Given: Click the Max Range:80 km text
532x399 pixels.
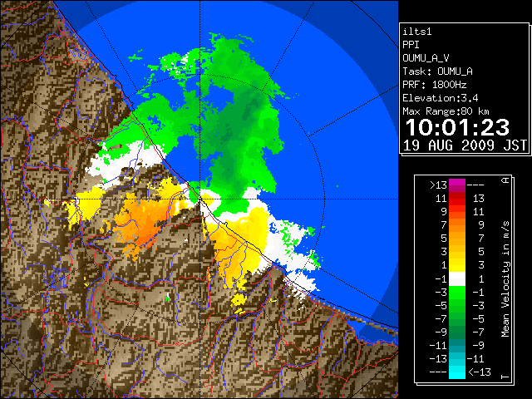Looking at the screenshot, I should [x=446, y=111].
